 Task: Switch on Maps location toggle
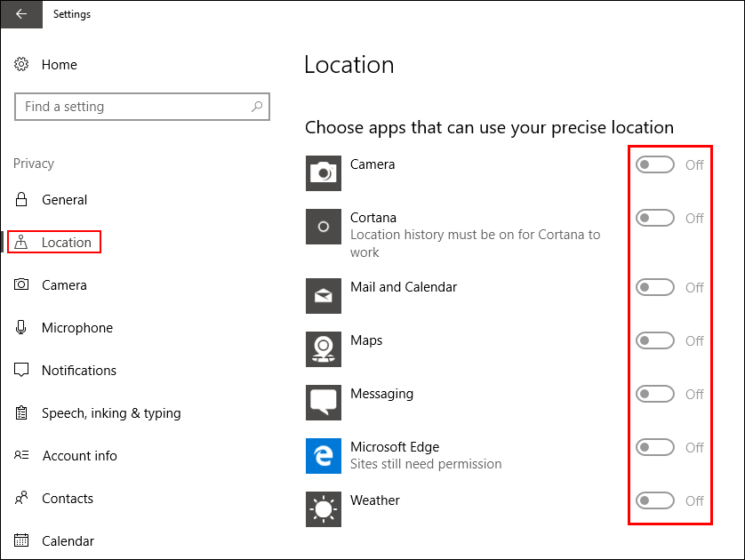(654, 340)
